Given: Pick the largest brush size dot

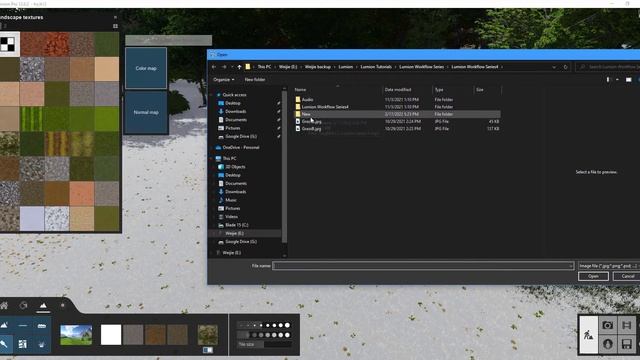Looking at the screenshot, I should (x=287, y=325).
